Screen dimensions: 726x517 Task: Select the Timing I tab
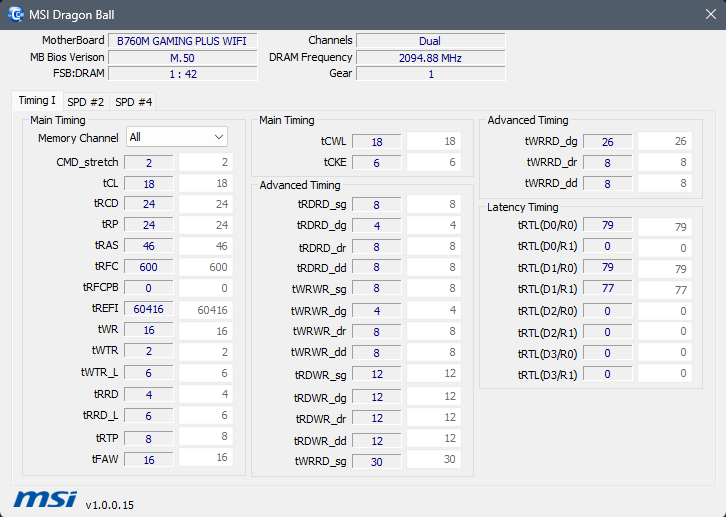coord(38,101)
